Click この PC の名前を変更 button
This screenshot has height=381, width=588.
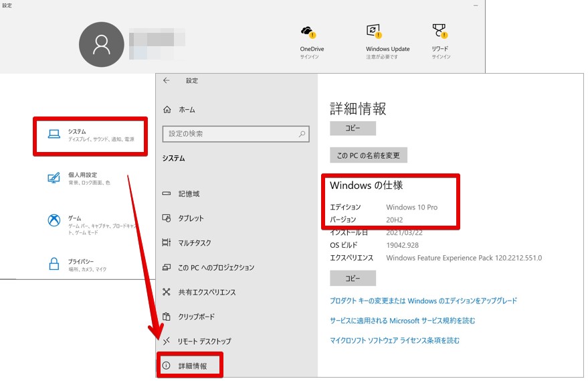tap(369, 155)
